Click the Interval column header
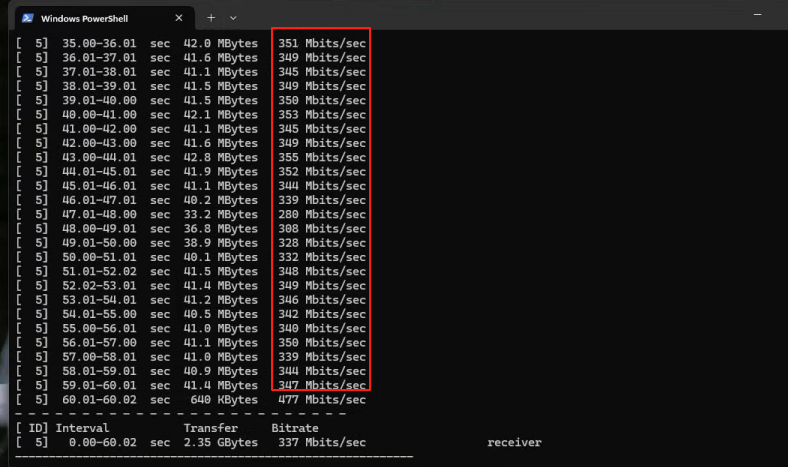The width and height of the screenshot is (788, 467). [x=82, y=428]
